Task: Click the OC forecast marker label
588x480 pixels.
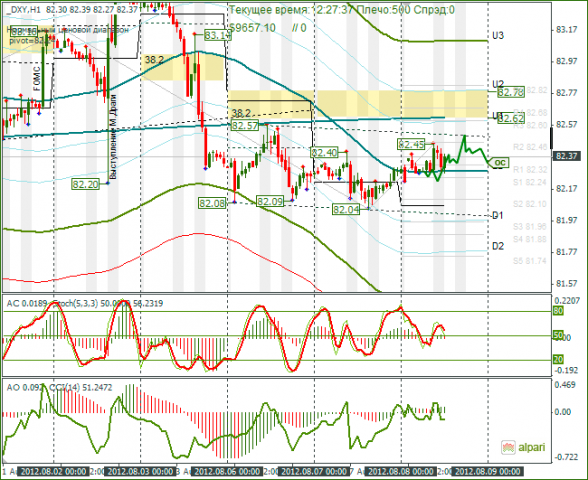Action: 500,162
